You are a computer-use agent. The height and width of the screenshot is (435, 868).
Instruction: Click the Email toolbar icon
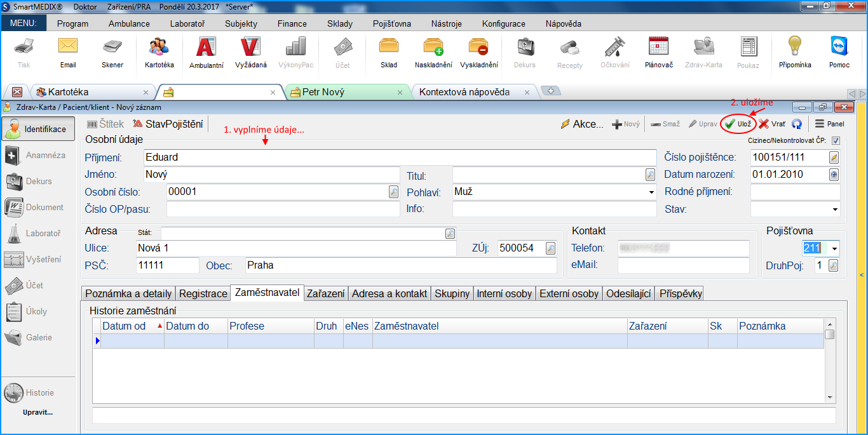[68, 53]
